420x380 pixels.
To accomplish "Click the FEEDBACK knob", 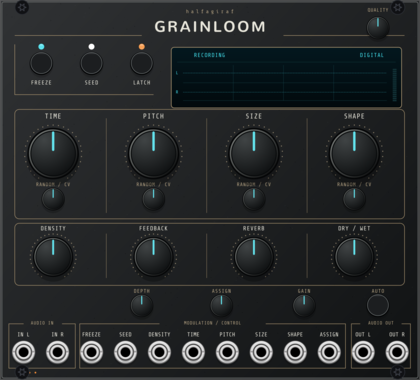I will pyautogui.click(x=153, y=257).
